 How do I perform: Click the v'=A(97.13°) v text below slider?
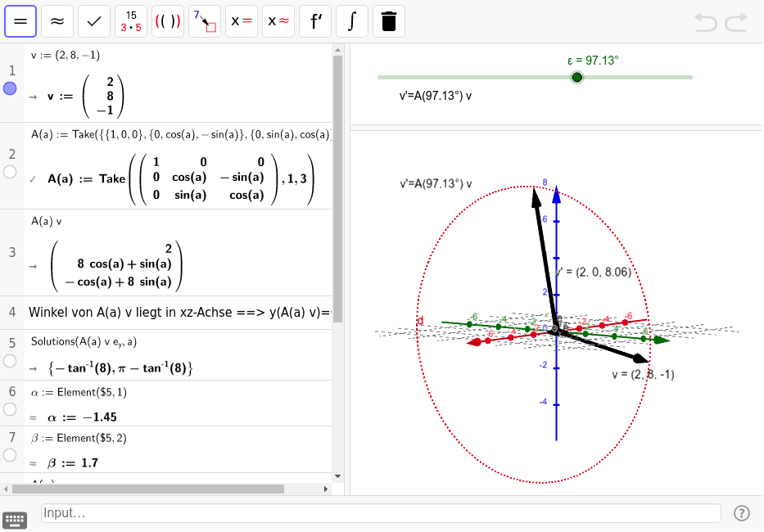click(436, 96)
